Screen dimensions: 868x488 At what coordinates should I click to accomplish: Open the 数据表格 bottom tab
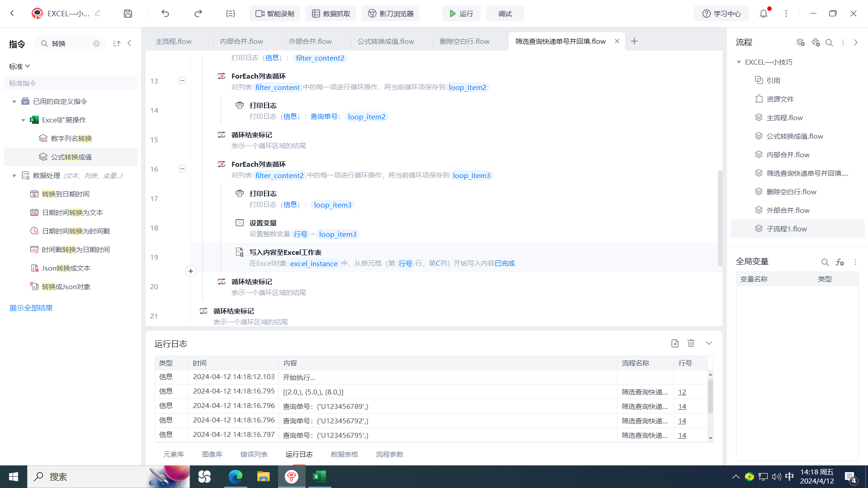pyautogui.click(x=344, y=454)
